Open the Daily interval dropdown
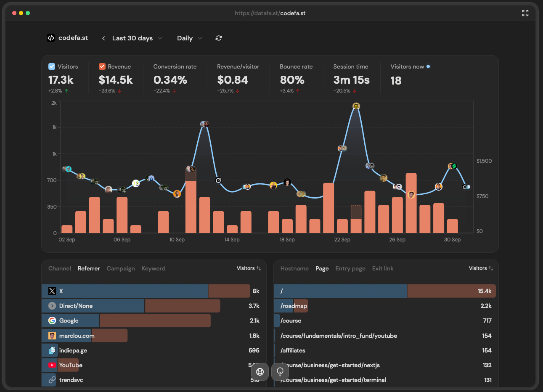The height and width of the screenshot is (392, 543). 190,38
